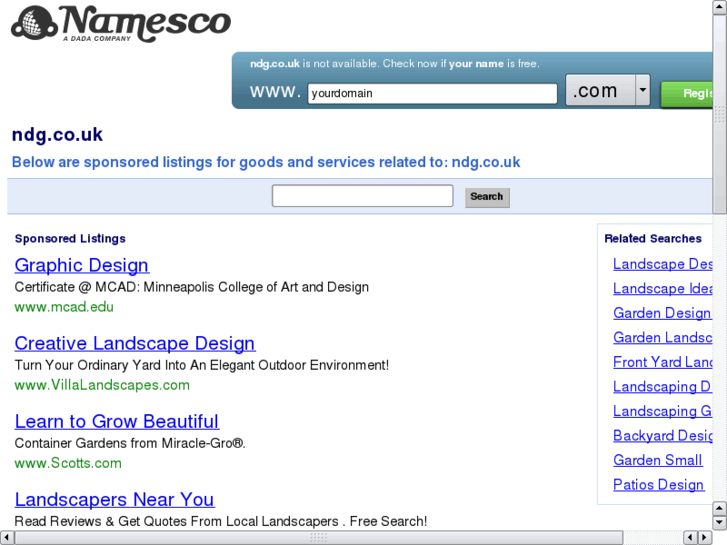Select the Garden Landscape related search

pyautogui.click(x=663, y=338)
